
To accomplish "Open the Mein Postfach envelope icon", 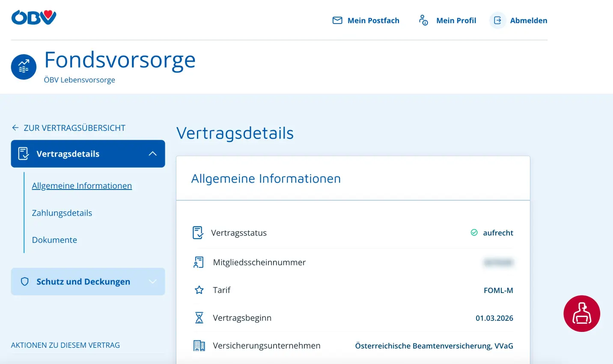I will (337, 20).
